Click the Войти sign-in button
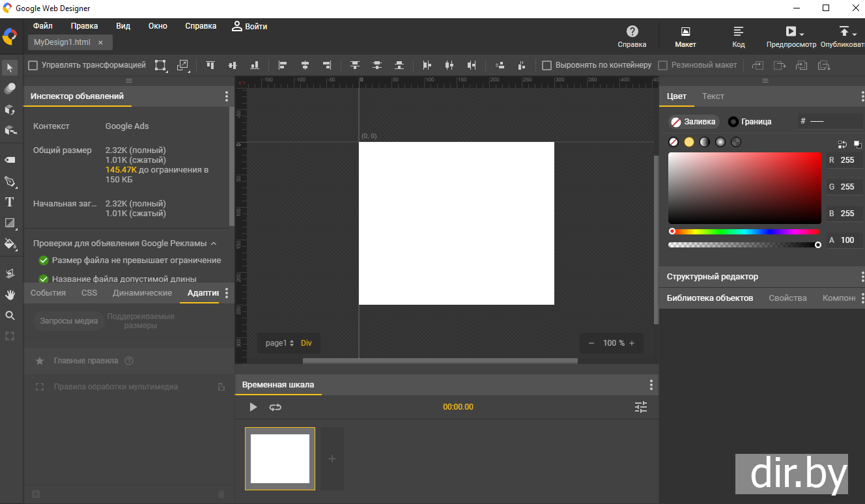The width and height of the screenshot is (865, 504). tap(249, 27)
